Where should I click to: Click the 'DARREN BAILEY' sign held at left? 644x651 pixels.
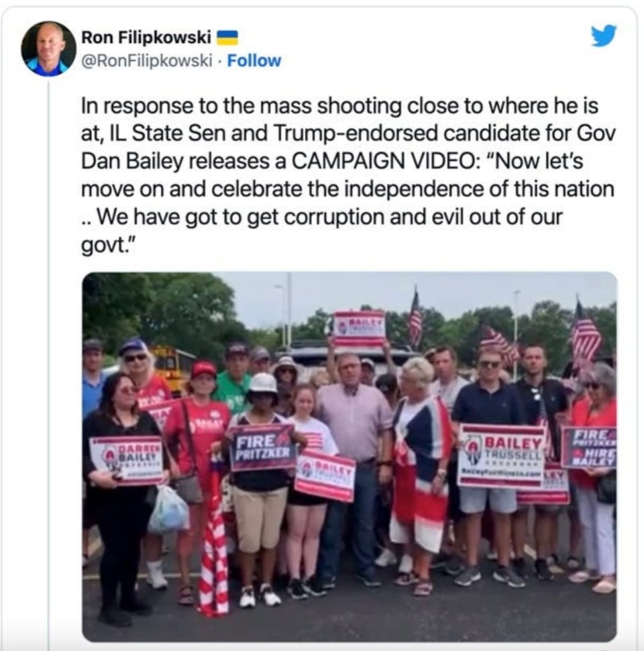tap(127, 460)
